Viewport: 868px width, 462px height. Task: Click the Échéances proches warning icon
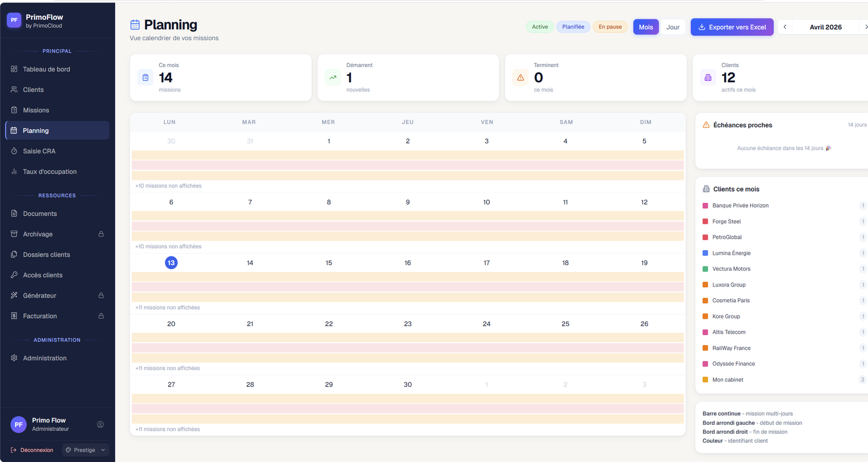coord(706,125)
